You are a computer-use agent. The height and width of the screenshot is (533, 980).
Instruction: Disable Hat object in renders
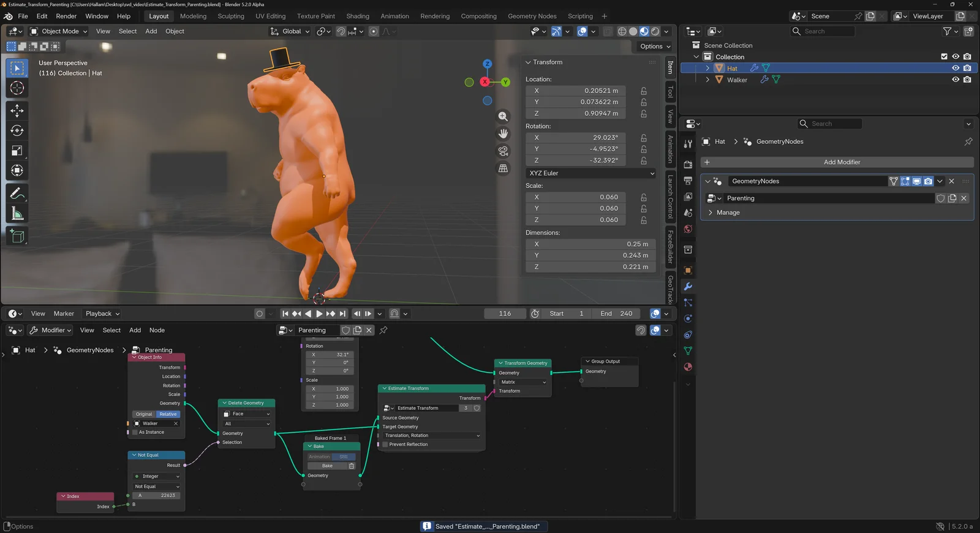[x=967, y=68]
